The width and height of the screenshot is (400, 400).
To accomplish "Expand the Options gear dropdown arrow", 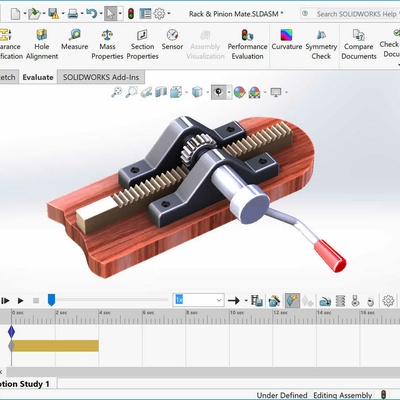I will [169, 14].
